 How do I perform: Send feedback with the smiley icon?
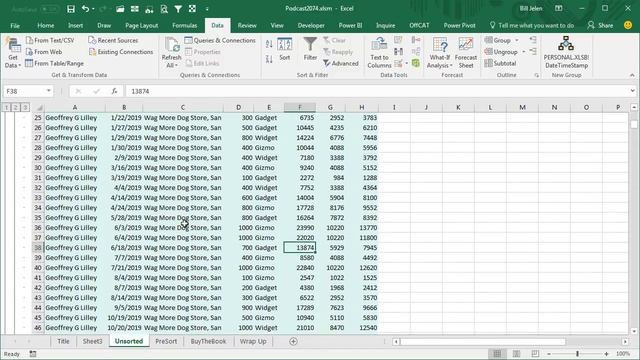628,25
